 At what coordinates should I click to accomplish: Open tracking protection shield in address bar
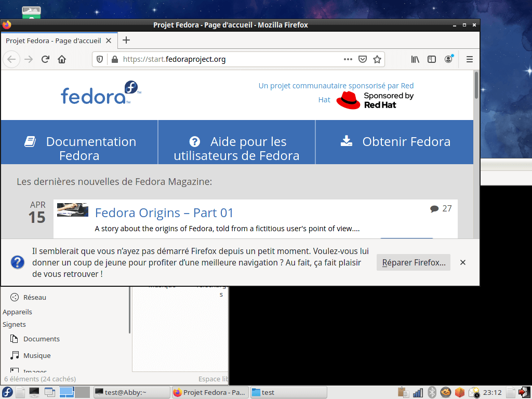(100, 59)
